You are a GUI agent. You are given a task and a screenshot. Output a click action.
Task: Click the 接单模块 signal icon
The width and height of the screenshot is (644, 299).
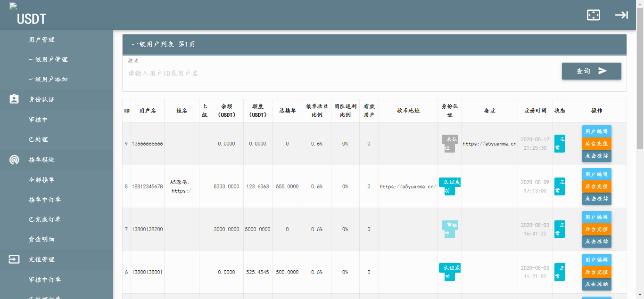(x=14, y=160)
